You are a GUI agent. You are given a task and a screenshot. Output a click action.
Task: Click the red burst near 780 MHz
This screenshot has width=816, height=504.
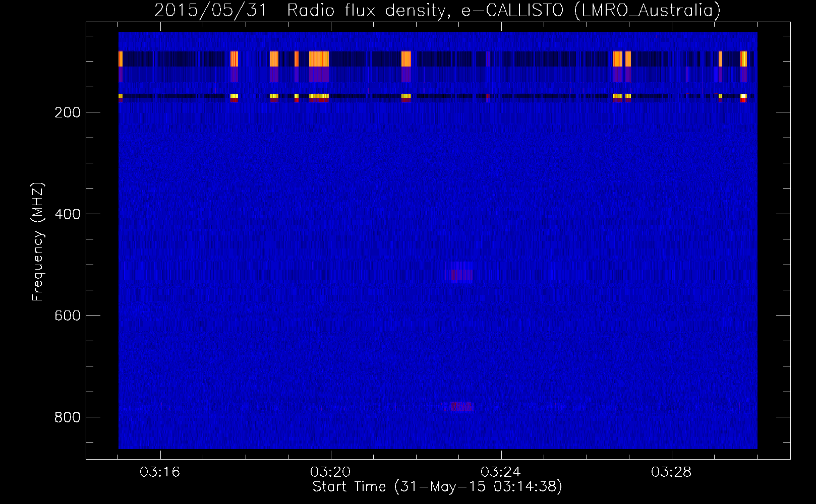461,406
